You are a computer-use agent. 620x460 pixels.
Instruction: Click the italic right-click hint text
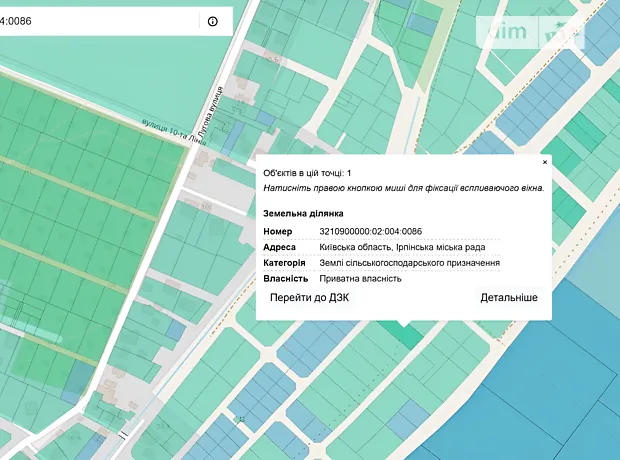coord(403,188)
